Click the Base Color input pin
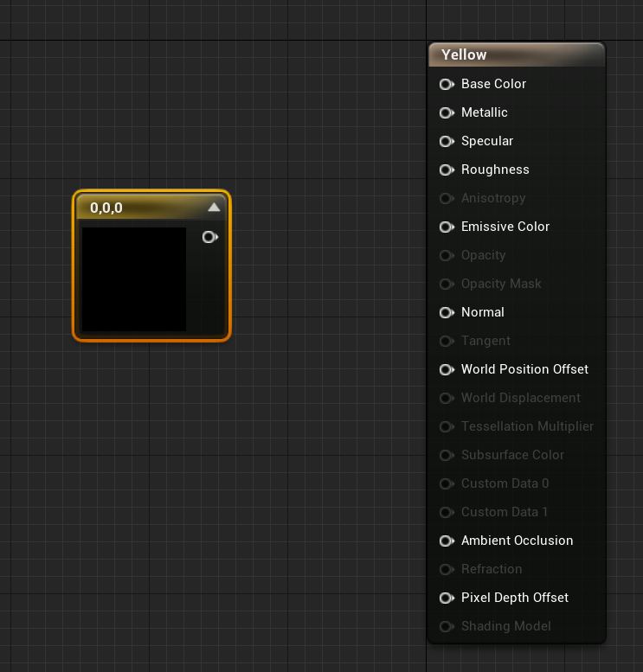 (447, 84)
